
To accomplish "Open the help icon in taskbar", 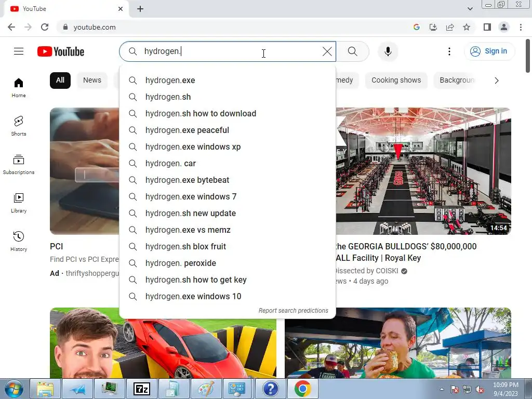I will coord(270,389).
